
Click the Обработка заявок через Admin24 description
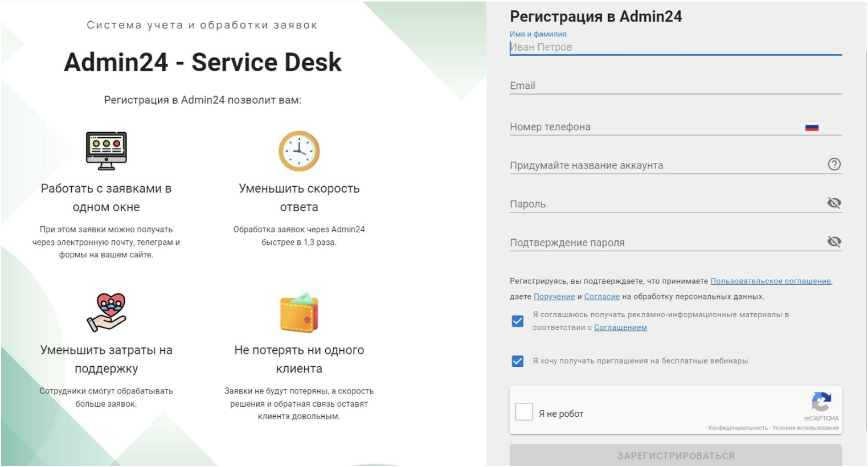pyautogui.click(x=299, y=236)
